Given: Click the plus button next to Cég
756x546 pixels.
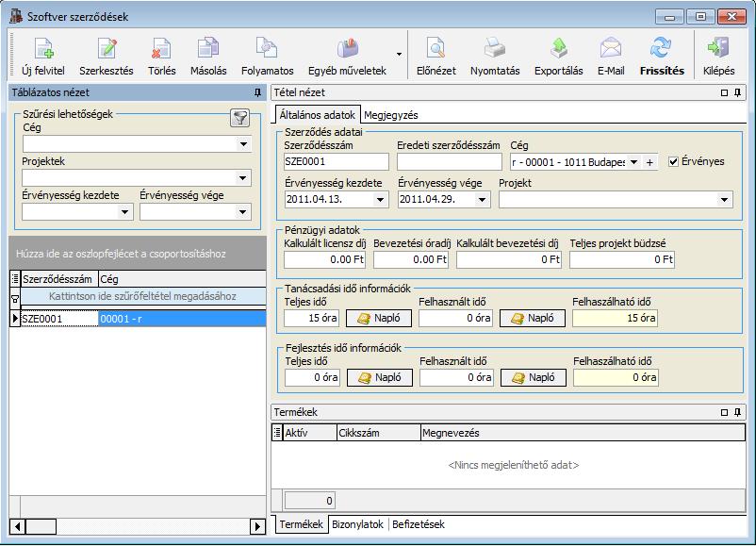Looking at the screenshot, I should click(x=649, y=162).
